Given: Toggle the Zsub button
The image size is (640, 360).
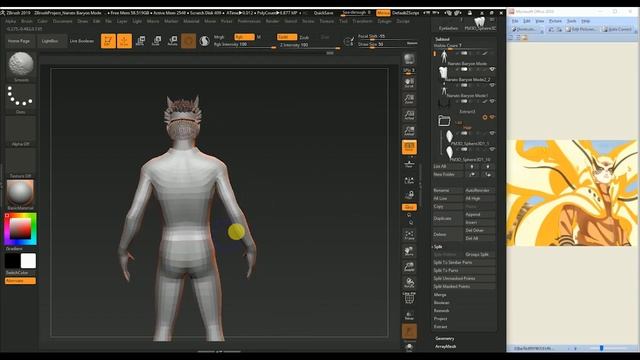Looking at the screenshot, I should pyautogui.click(x=304, y=37).
